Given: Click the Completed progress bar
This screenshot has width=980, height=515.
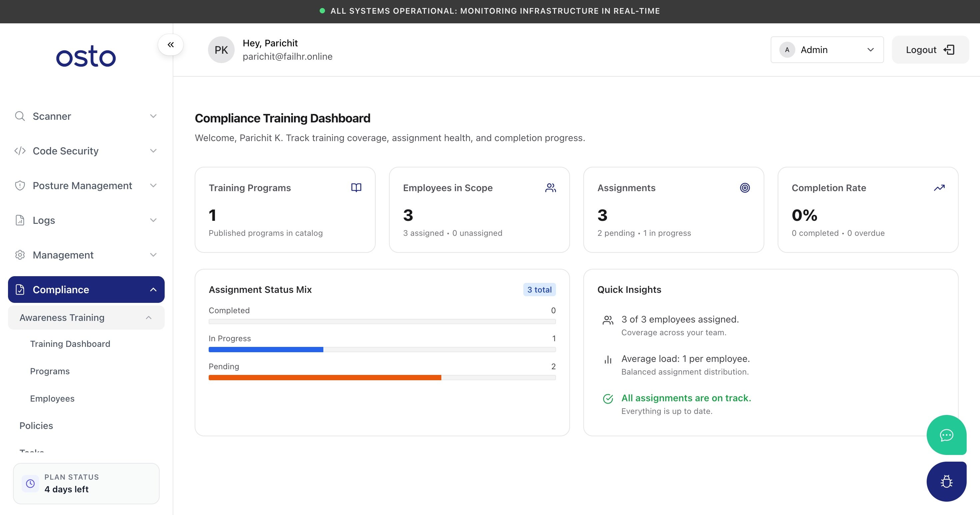Looking at the screenshot, I should pyautogui.click(x=382, y=322).
